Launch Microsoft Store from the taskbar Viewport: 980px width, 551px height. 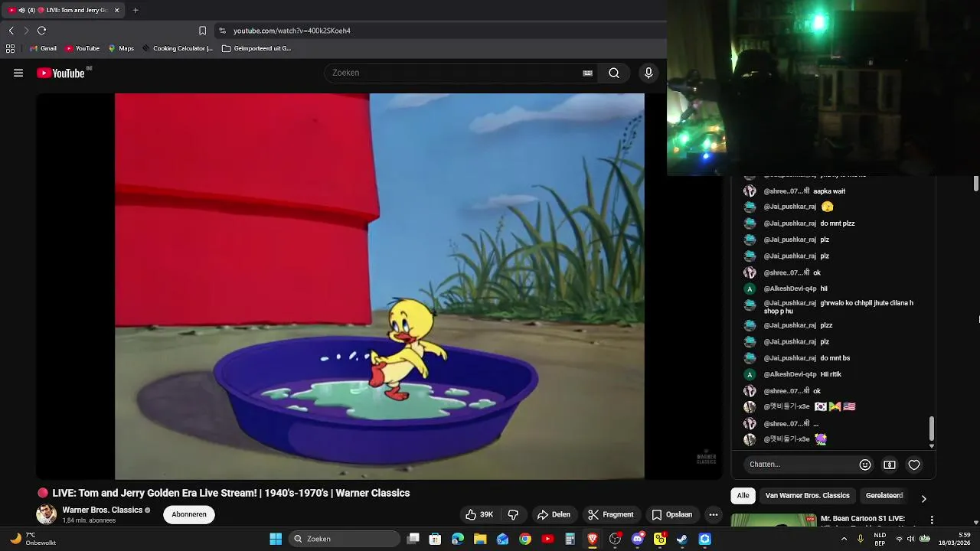point(435,539)
